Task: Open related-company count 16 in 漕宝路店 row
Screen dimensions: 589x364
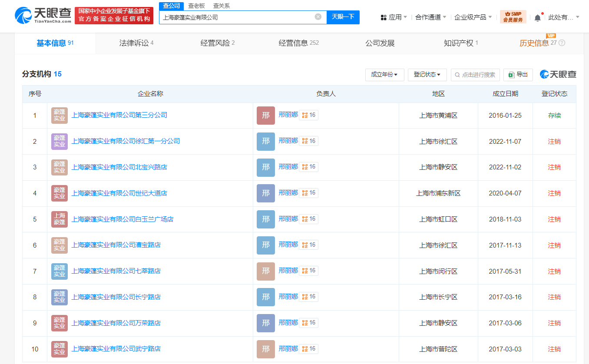Action: click(x=309, y=245)
